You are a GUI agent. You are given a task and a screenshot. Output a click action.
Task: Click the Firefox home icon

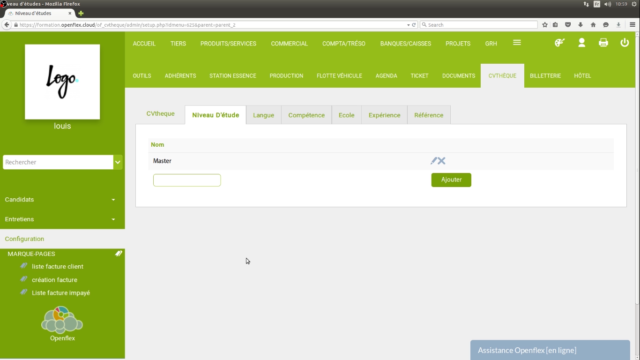point(593,25)
